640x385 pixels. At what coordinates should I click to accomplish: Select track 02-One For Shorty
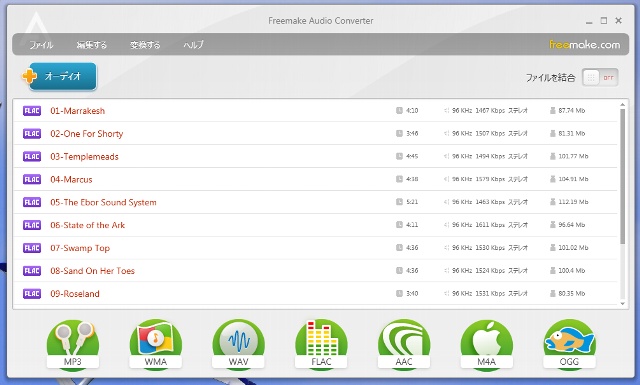tap(315, 133)
